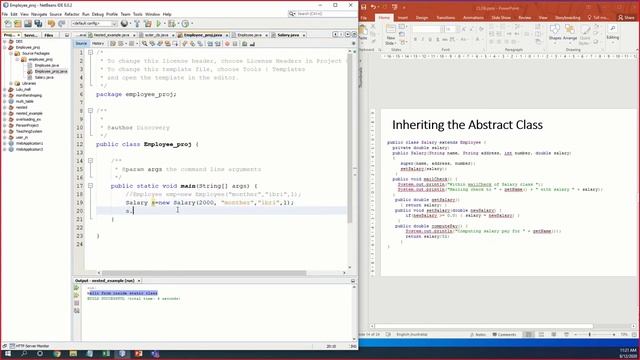The width and height of the screenshot is (640, 360).
Task: Run the project with the green arrow
Action: point(159,24)
